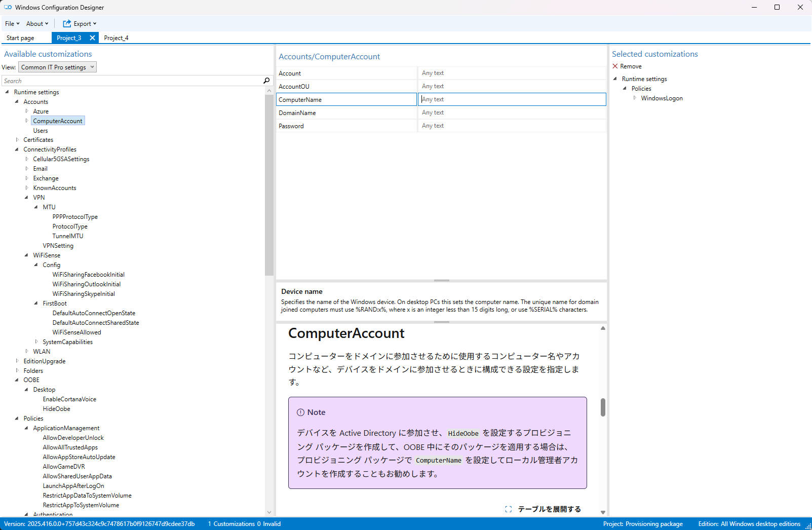Image resolution: width=812 pixels, height=530 pixels.
Task: Collapse the ConnectivityProfiles node
Action: 17,149
